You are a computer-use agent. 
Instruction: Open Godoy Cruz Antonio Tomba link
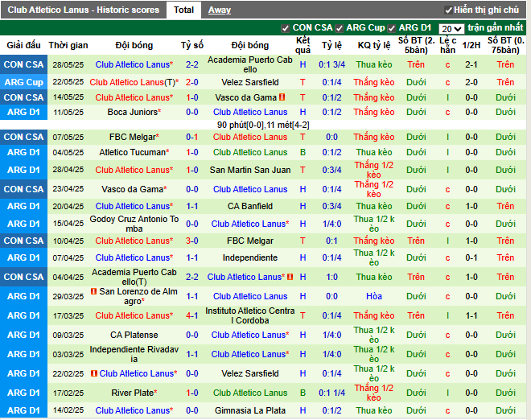click(x=134, y=224)
